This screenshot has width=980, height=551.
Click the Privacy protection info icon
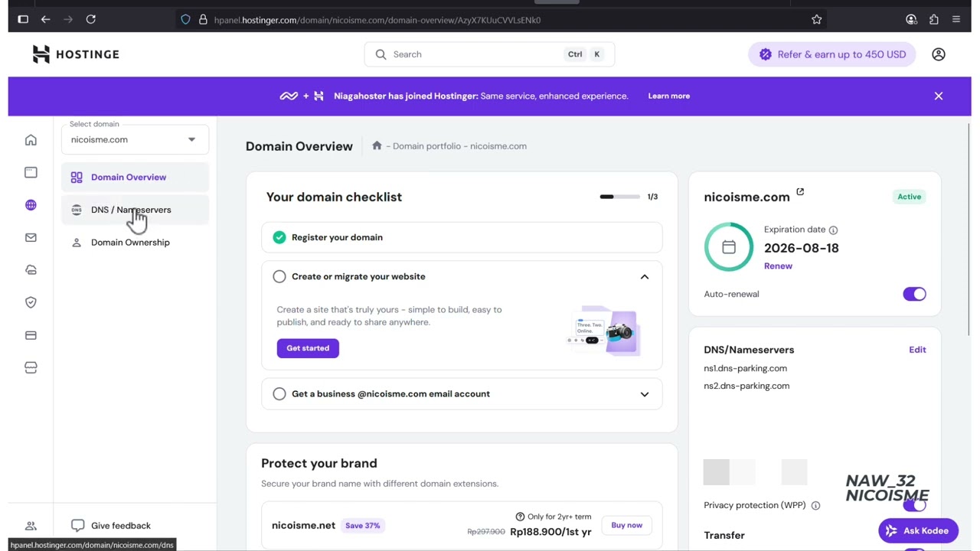tap(815, 505)
